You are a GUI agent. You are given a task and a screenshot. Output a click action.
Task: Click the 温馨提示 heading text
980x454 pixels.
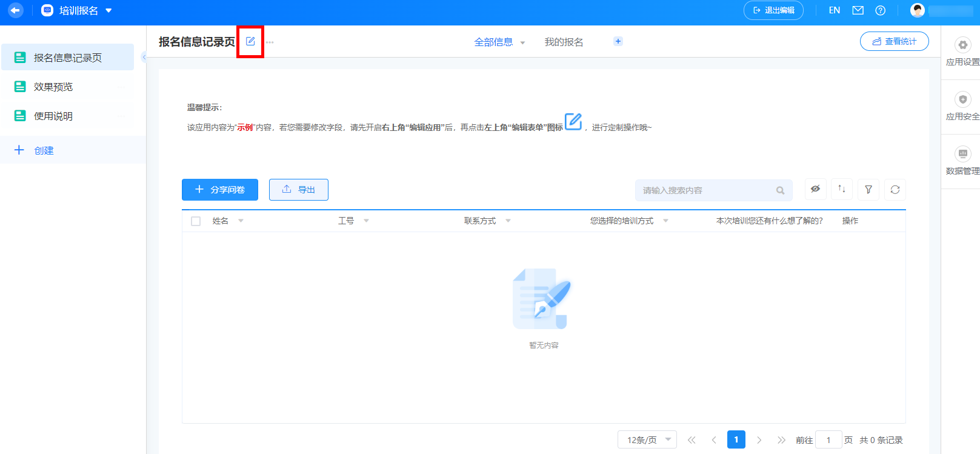(204, 107)
